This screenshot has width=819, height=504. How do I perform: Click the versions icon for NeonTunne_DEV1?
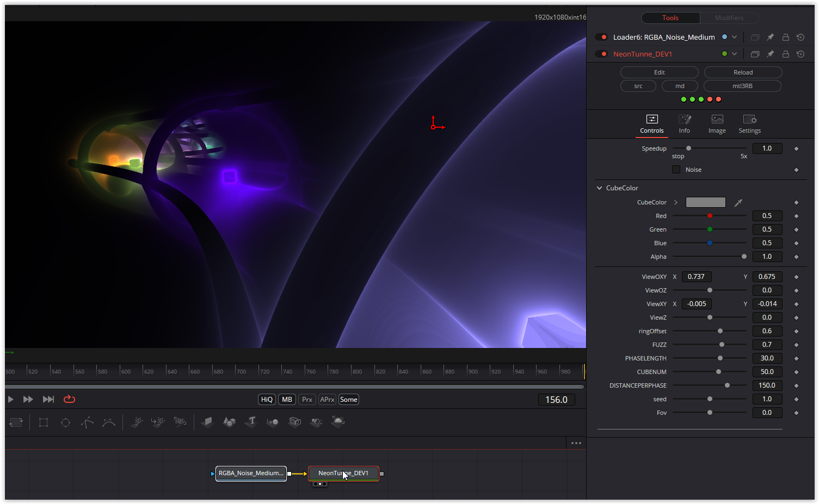[x=755, y=54]
